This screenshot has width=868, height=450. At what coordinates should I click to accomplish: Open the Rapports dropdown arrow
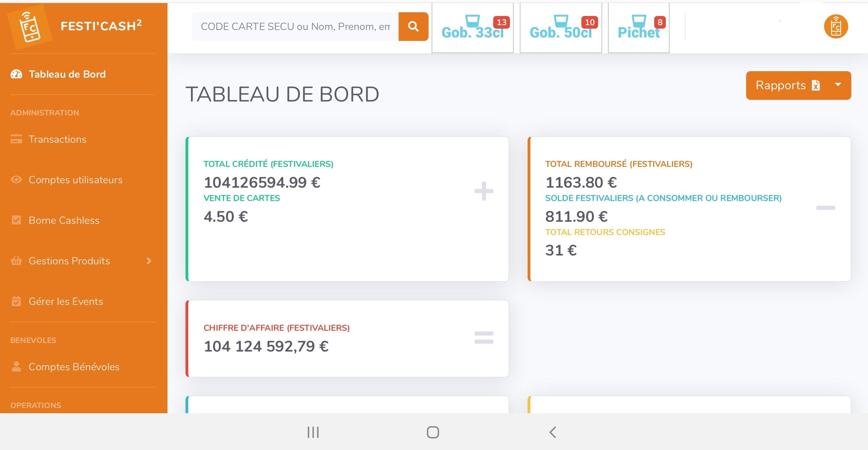point(838,85)
